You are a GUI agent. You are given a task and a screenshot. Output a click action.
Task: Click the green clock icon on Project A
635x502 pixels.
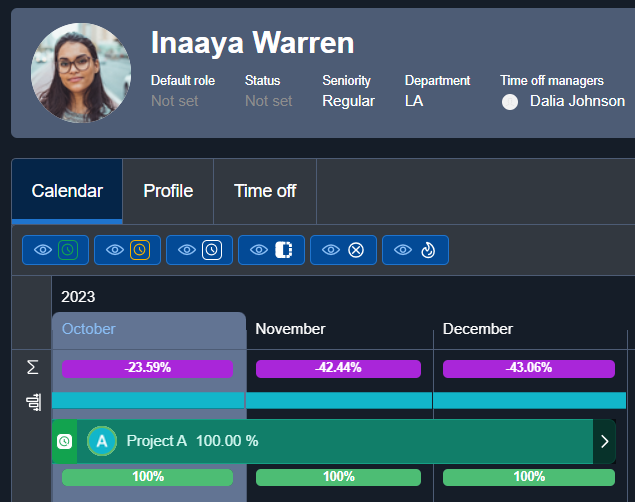[x=65, y=441]
